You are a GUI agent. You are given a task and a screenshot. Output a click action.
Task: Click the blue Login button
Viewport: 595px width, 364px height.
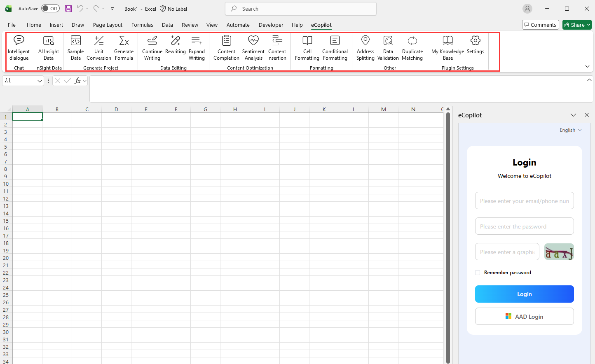click(x=524, y=294)
